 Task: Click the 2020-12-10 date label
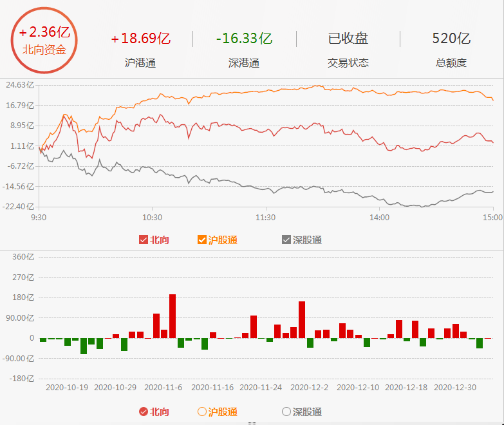[x=358, y=388]
